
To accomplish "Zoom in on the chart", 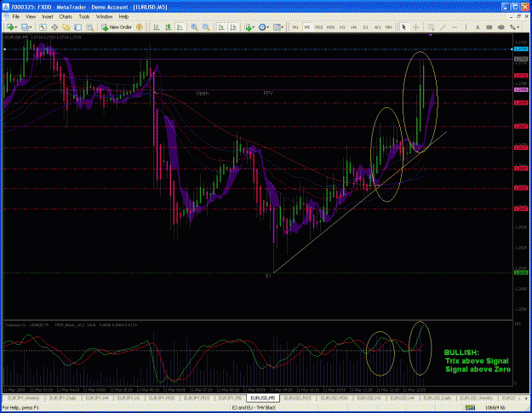I will point(194,27).
